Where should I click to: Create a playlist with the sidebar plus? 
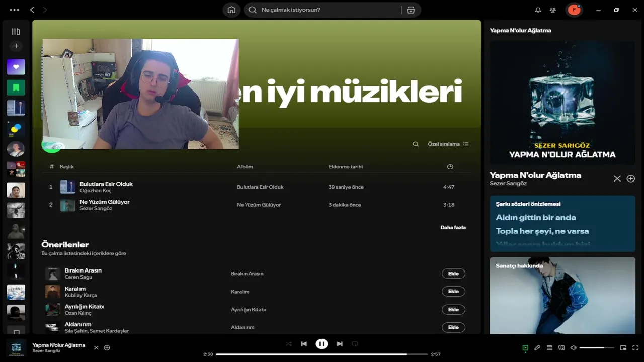tap(16, 46)
